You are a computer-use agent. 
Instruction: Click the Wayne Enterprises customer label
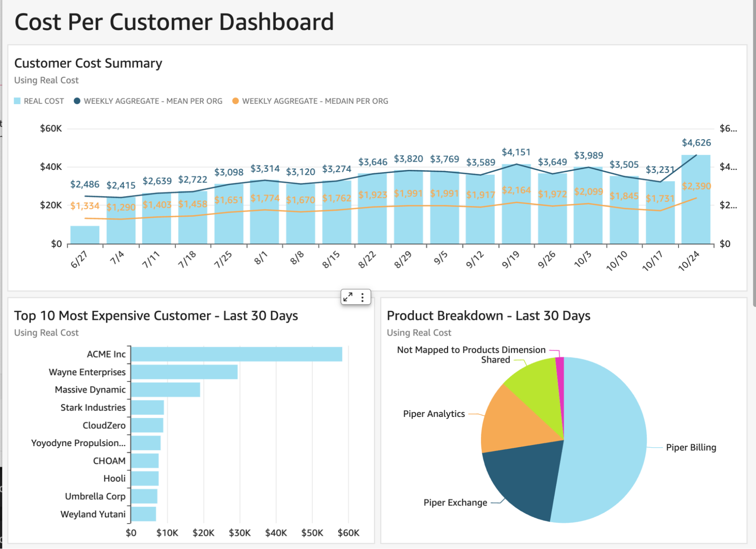87,372
